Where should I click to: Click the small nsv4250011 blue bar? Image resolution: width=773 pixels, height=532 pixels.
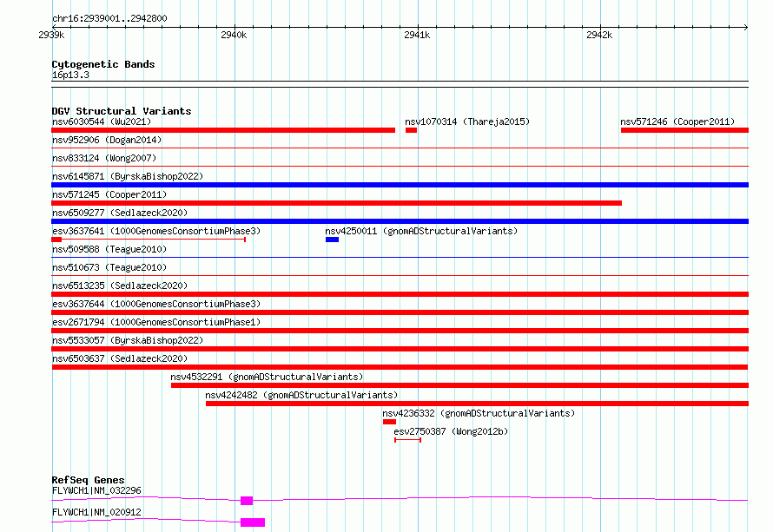coord(333,240)
